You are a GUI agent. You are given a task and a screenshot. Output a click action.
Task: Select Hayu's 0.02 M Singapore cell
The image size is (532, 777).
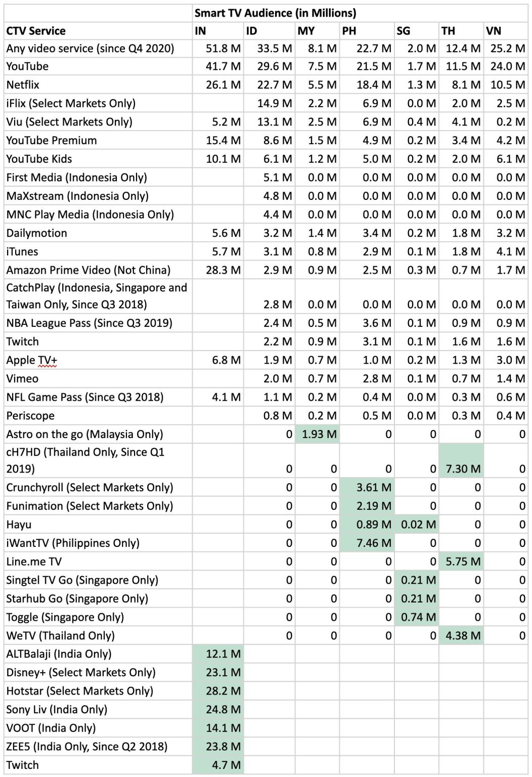416,525
